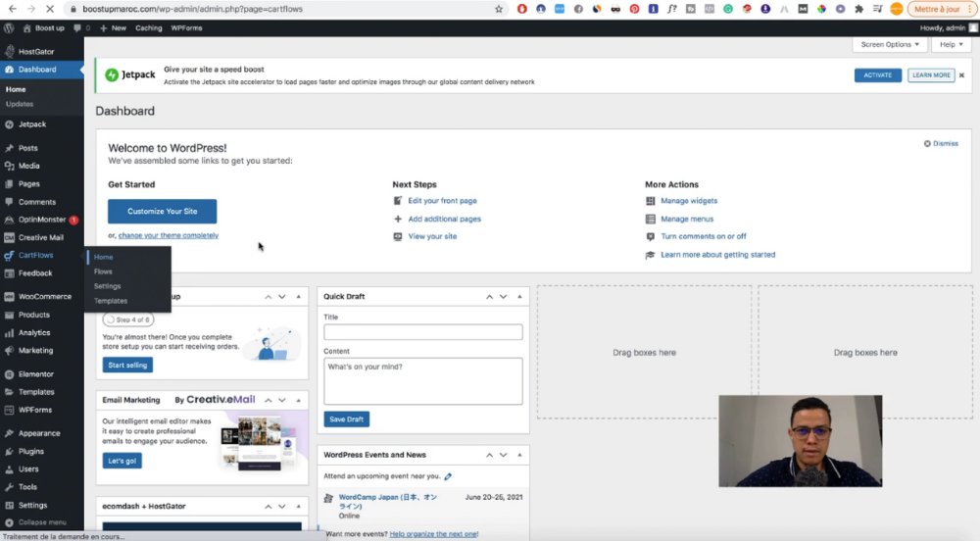Toggle the ecomdash + HostGator panel

point(298,506)
